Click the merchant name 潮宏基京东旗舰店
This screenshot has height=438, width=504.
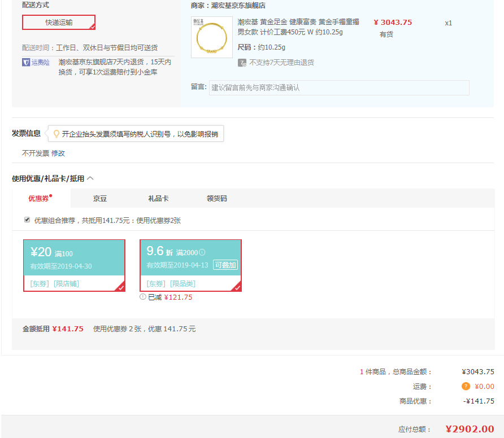pyautogui.click(x=238, y=6)
